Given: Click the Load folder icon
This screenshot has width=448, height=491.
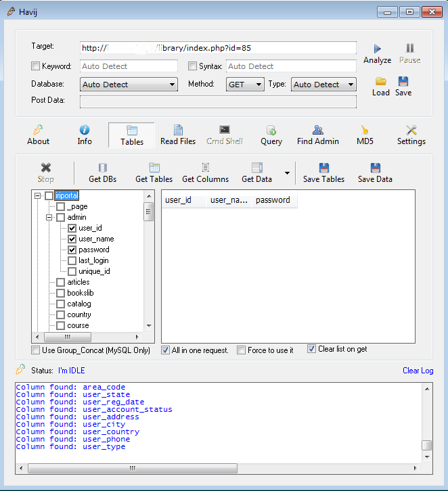Looking at the screenshot, I should (380, 81).
